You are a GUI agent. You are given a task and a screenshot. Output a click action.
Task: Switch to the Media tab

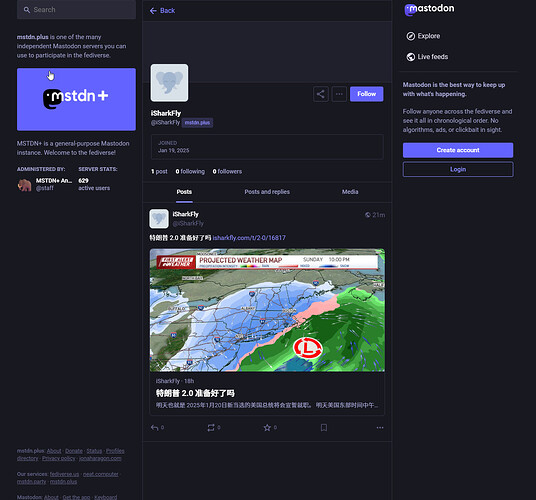point(350,192)
